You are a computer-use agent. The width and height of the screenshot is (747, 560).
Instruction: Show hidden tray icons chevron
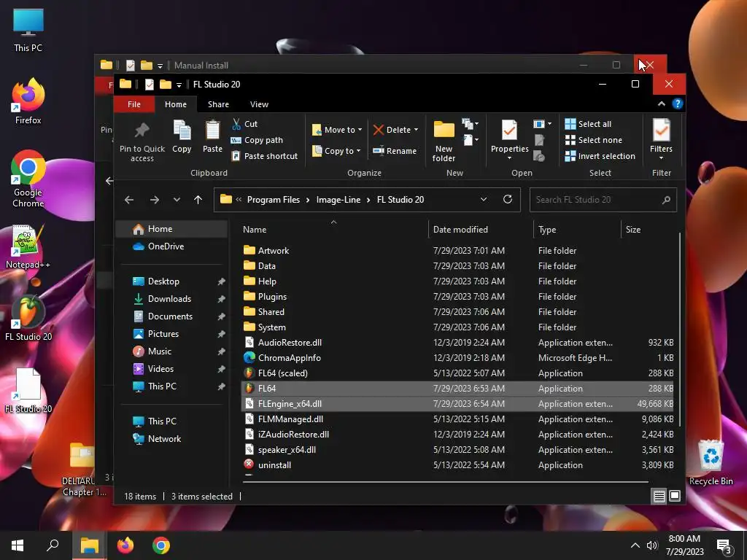pyautogui.click(x=635, y=545)
